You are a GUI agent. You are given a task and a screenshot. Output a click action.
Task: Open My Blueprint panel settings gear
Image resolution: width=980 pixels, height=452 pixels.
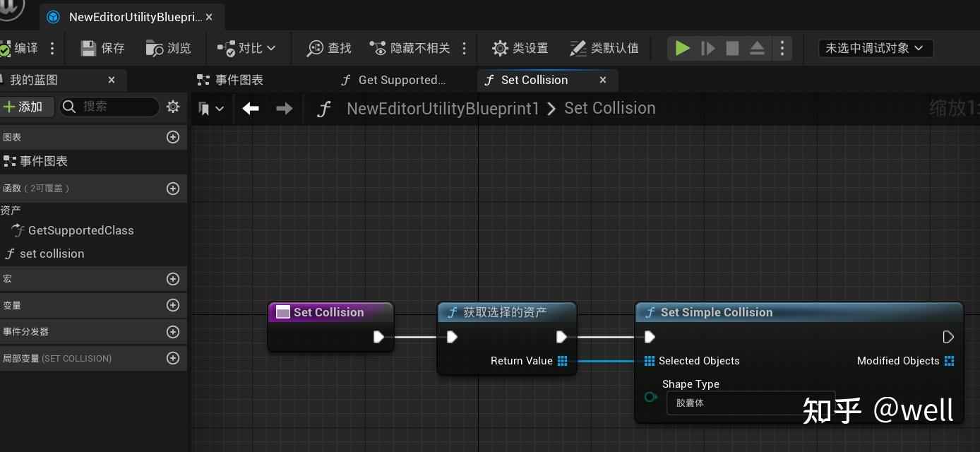pyautogui.click(x=173, y=107)
